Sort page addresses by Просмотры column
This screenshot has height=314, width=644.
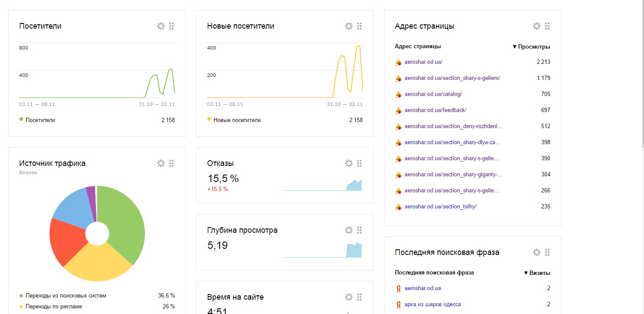click(x=531, y=46)
